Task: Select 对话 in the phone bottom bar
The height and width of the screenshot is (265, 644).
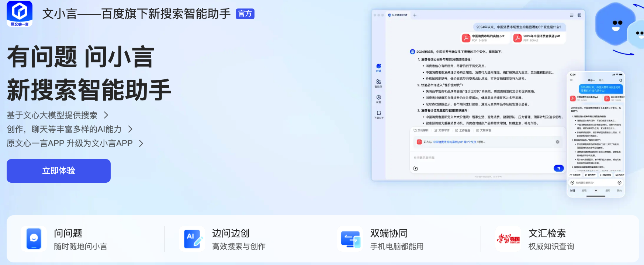Action: pos(572,190)
